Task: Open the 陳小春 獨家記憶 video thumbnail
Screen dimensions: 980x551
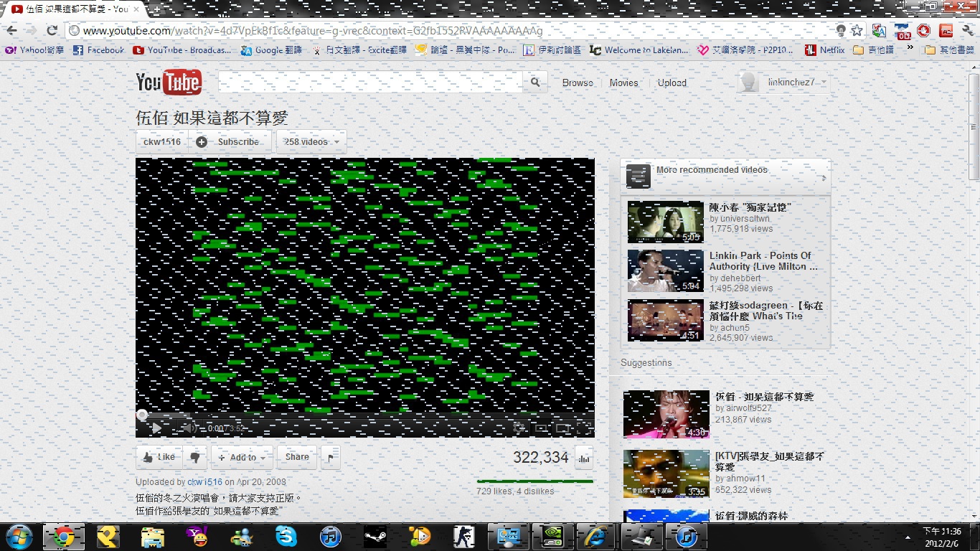Action: coord(666,222)
